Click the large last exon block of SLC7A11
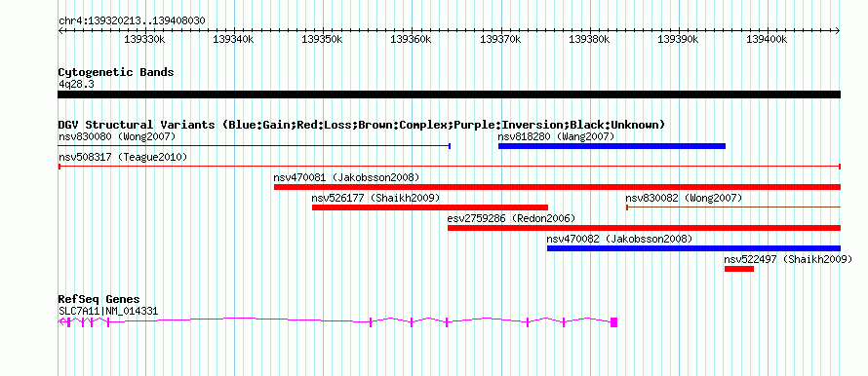 [613, 322]
